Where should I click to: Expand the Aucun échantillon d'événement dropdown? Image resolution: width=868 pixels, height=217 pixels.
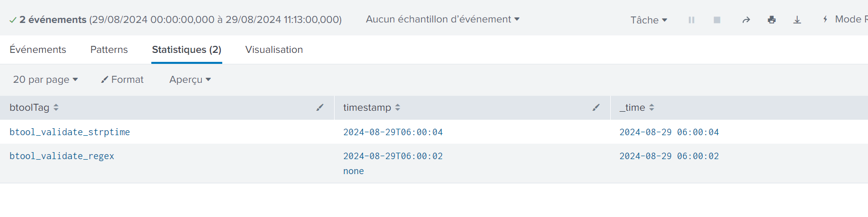pos(442,19)
